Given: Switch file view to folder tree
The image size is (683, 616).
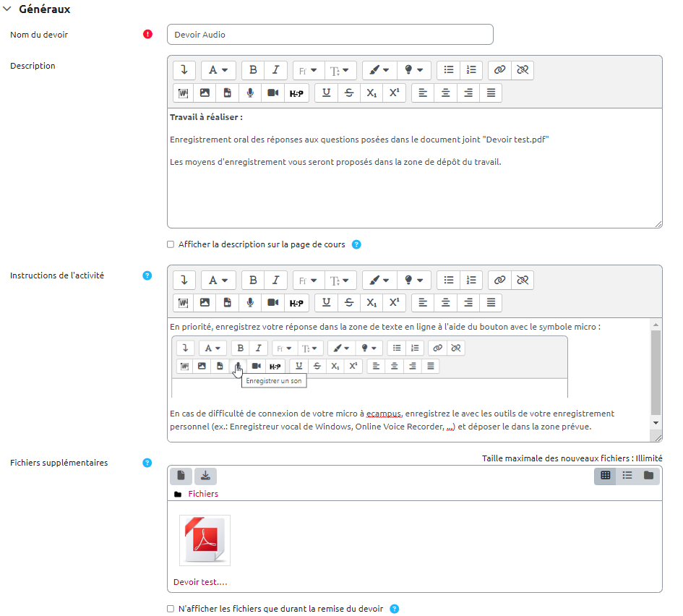Looking at the screenshot, I should point(648,476).
